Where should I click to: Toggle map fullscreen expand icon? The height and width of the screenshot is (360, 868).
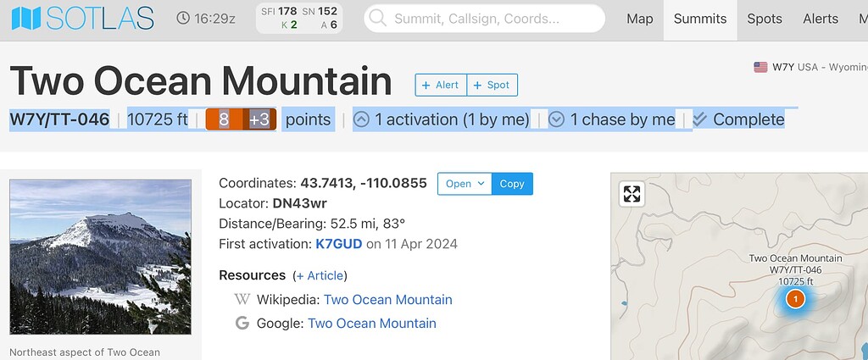[632, 194]
